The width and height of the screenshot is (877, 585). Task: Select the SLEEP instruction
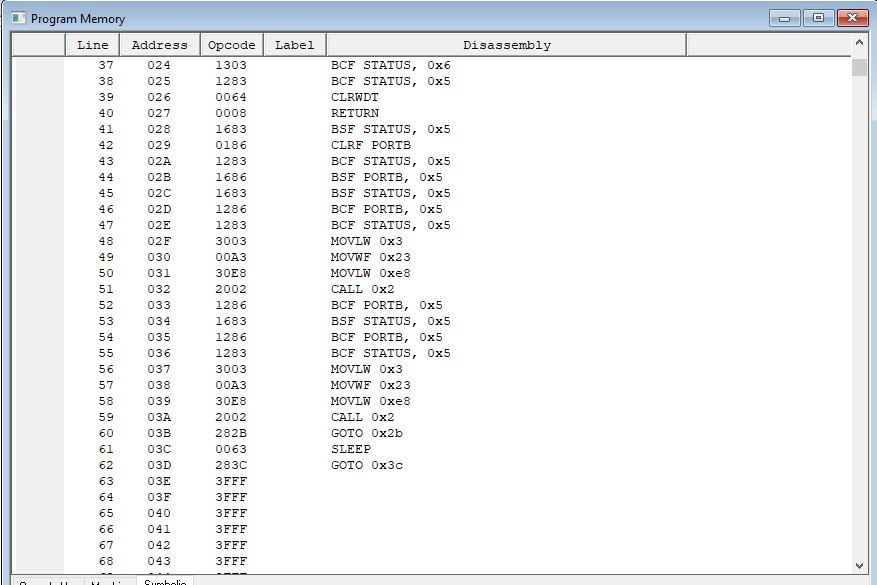tap(351, 449)
